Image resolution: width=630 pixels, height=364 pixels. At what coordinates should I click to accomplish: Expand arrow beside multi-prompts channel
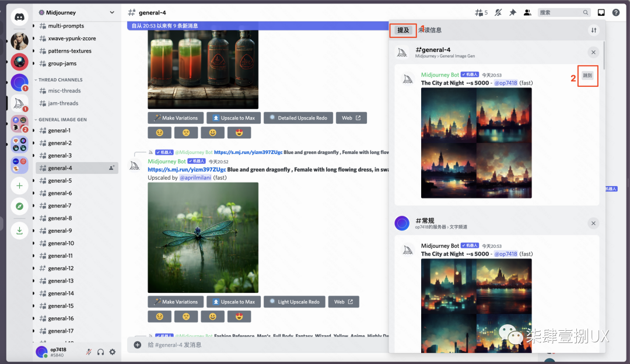coord(34,26)
